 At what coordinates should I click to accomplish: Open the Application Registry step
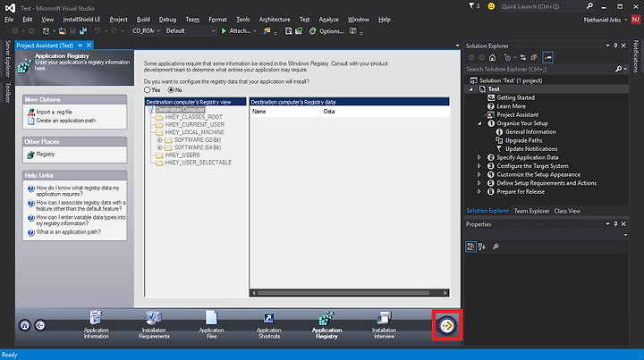(326, 325)
